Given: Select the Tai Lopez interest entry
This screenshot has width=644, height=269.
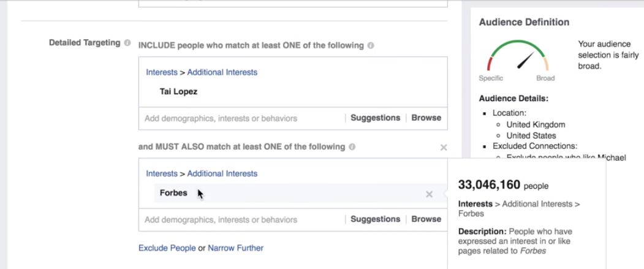Looking at the screenshot, I should pyautogui.click(x=179, y=91).
